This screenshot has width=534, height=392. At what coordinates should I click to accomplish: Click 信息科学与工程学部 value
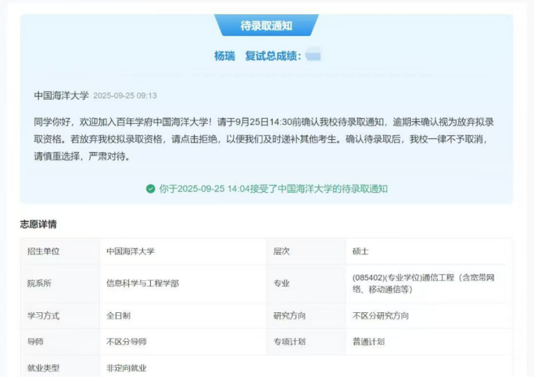[x=143, y=283]
